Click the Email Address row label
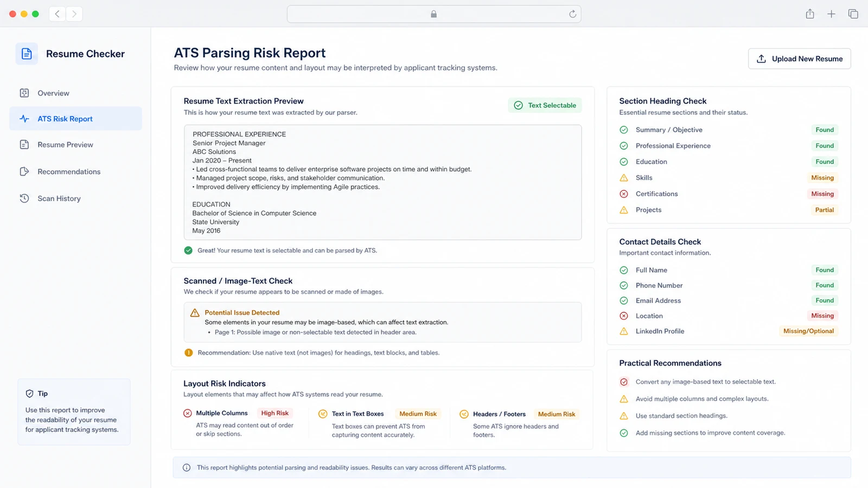868x488 pixels. [x=658, y=301]
